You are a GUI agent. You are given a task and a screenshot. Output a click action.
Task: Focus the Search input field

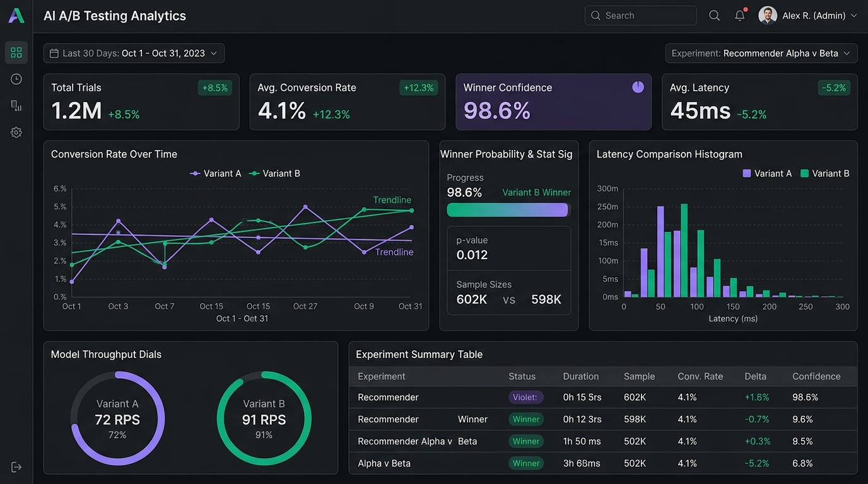tap(641, 16)
